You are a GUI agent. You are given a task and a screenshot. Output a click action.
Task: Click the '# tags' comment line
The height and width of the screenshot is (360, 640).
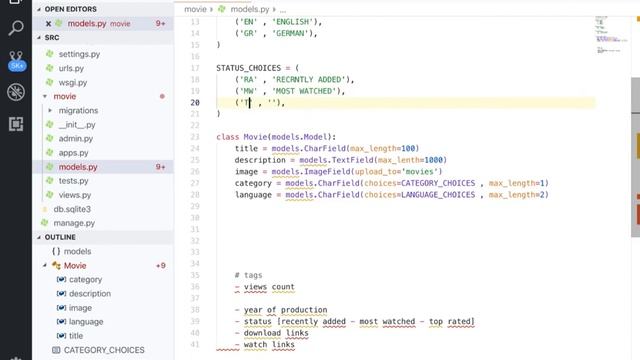tap(249, 275)
